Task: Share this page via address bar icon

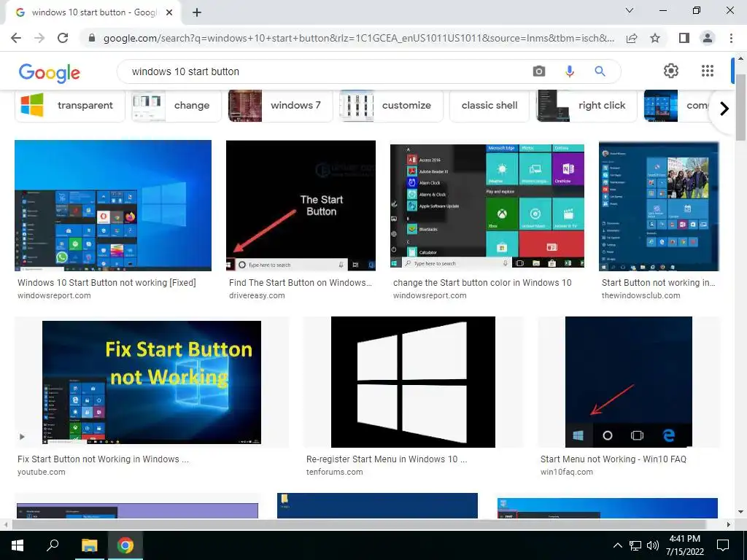Action: click(x=632, y=38)
